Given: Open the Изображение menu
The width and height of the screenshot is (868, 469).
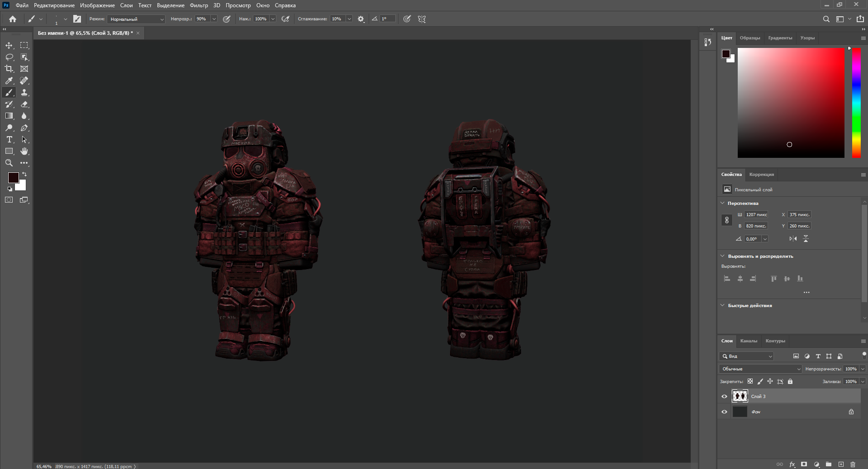Looking at the screenshot, I should [x=97, y=5].
